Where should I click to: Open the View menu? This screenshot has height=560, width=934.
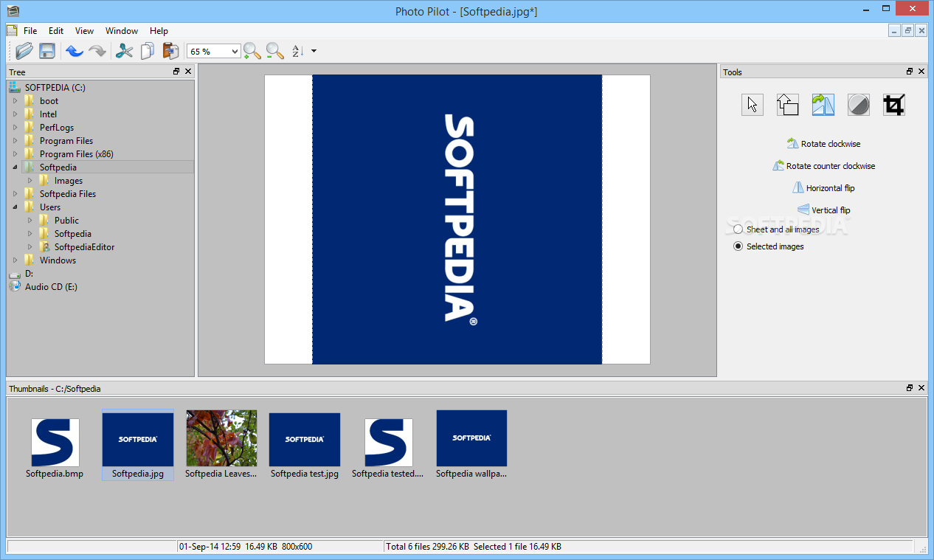(84, 31)
